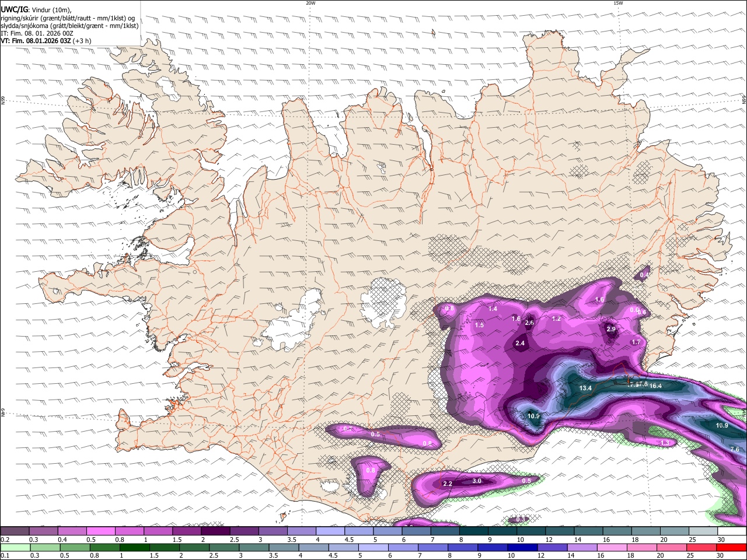Pick top legend pale swatch between 25 and 30

click(703, 531)
